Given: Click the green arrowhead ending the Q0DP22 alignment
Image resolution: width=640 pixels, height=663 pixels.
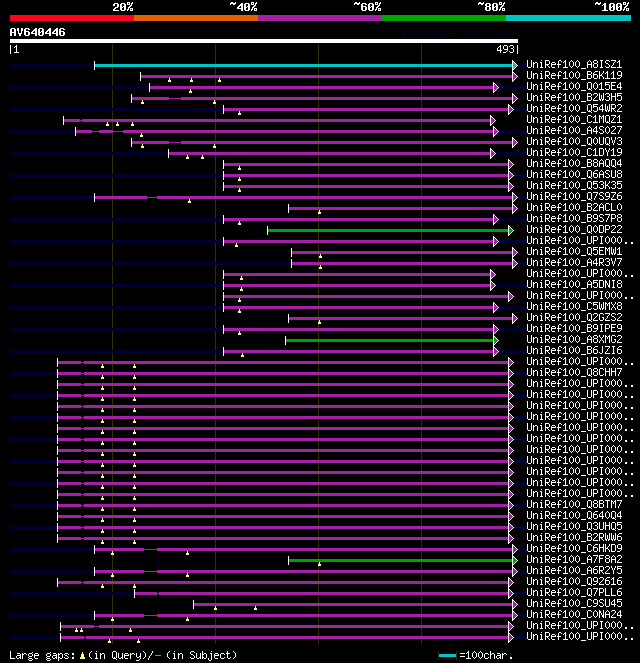Looking at the screenshot, I should point(511,230).
